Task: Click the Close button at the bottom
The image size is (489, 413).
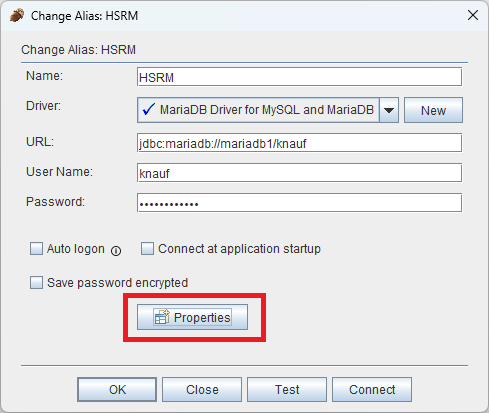Action: tap(202, 389)
